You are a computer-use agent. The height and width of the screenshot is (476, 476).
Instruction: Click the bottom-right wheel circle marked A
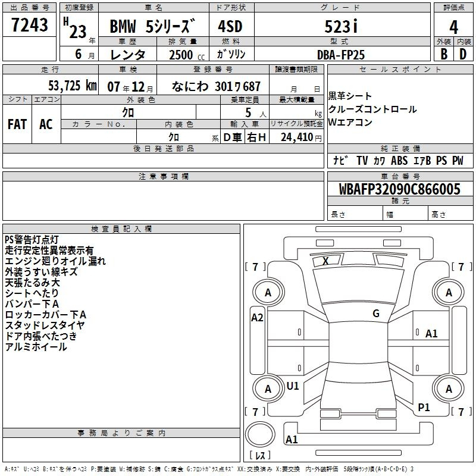click(x=449, y=389)
